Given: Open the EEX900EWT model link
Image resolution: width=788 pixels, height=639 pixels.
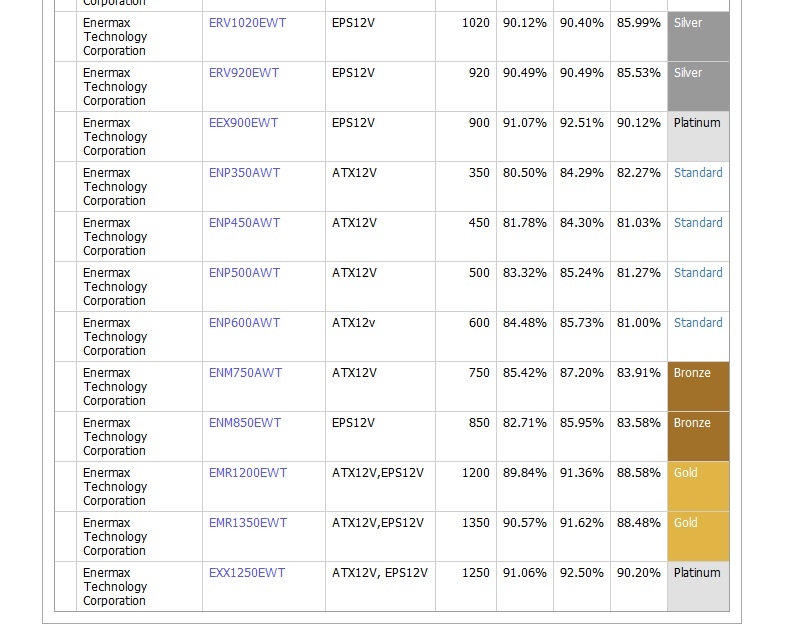Looking at the screenshot, I should pyautogui.click(x=243, y=123).
